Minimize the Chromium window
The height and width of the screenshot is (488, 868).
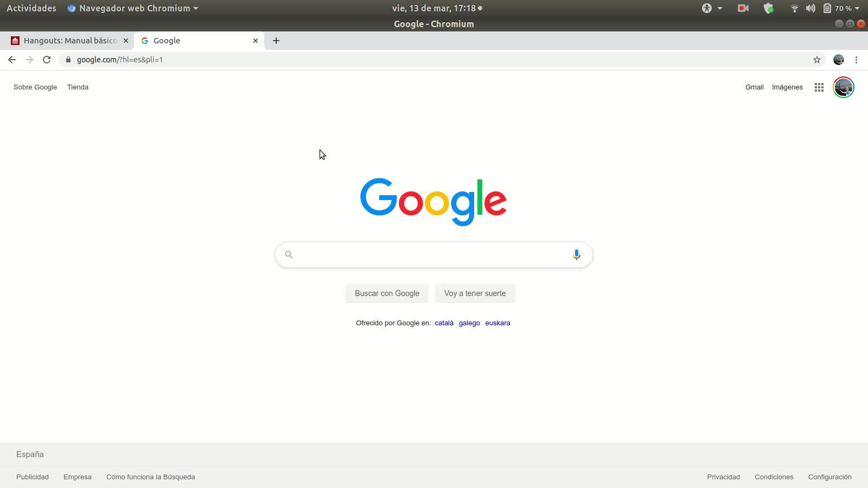pos(839,24)
